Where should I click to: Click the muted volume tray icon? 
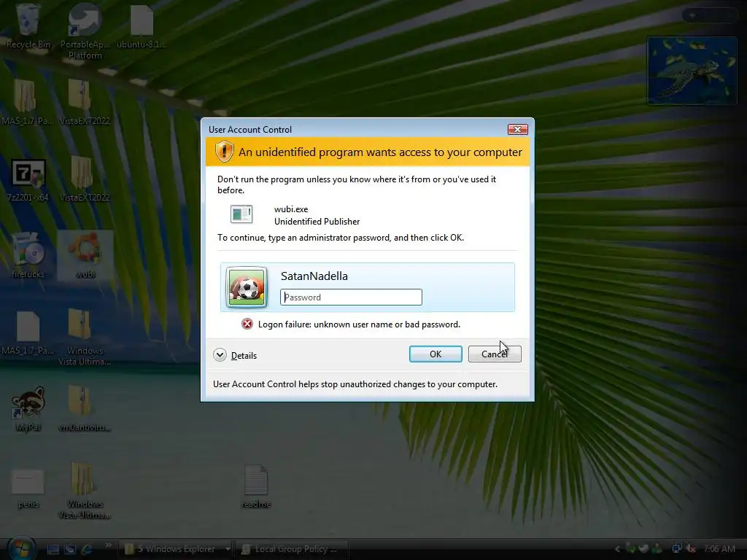[x=691, y=549]
